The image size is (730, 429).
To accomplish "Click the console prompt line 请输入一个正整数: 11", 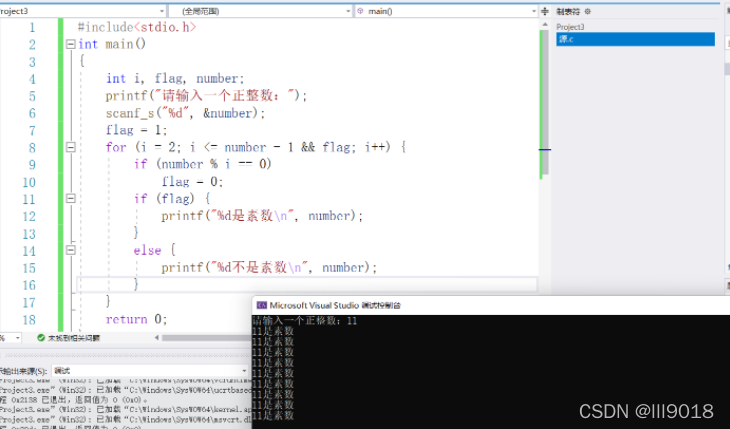I will click(x=304, y=320).
